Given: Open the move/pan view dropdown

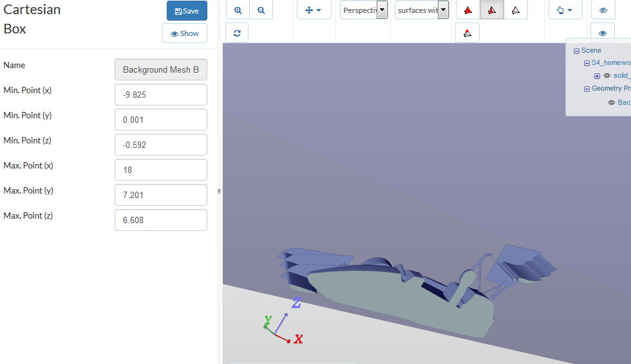Looking at the screenshot, I should 314,10.
